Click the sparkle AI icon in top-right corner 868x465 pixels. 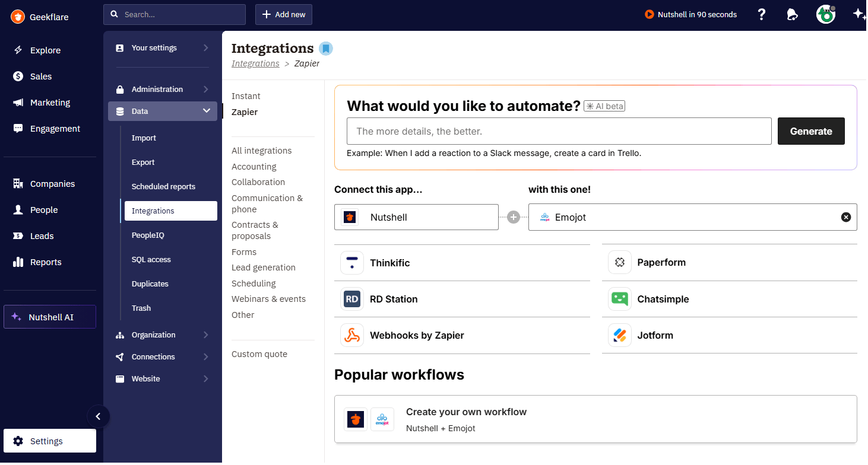coord(859,15)
